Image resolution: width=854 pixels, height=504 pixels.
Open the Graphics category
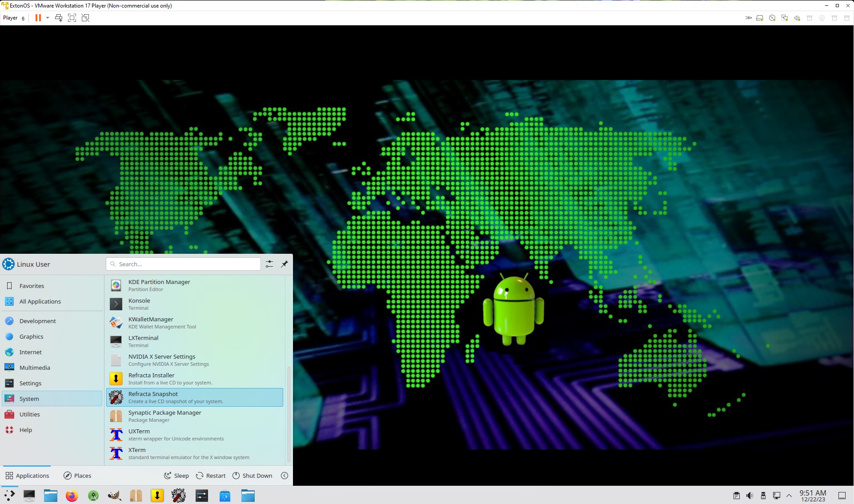click(x=52, y=336)
